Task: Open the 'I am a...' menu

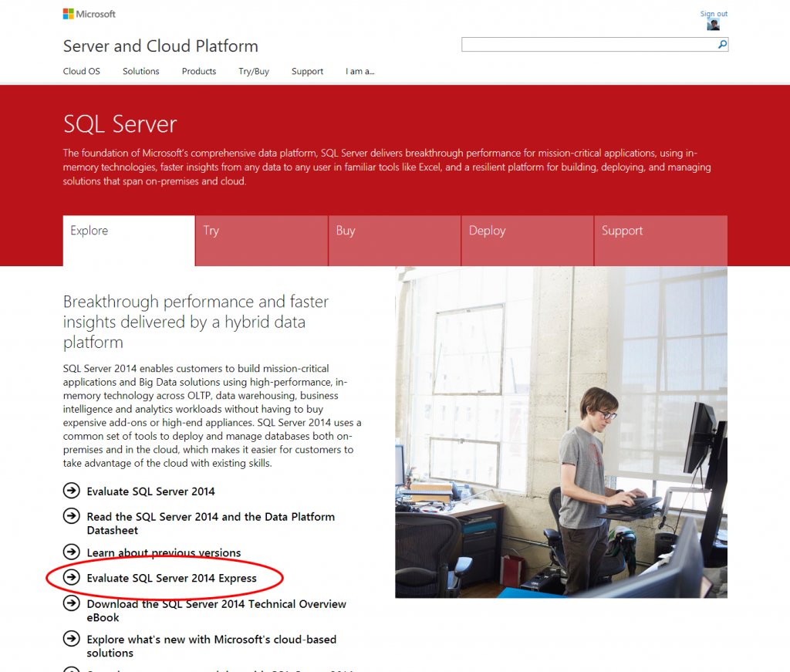Action: point(360,71)
